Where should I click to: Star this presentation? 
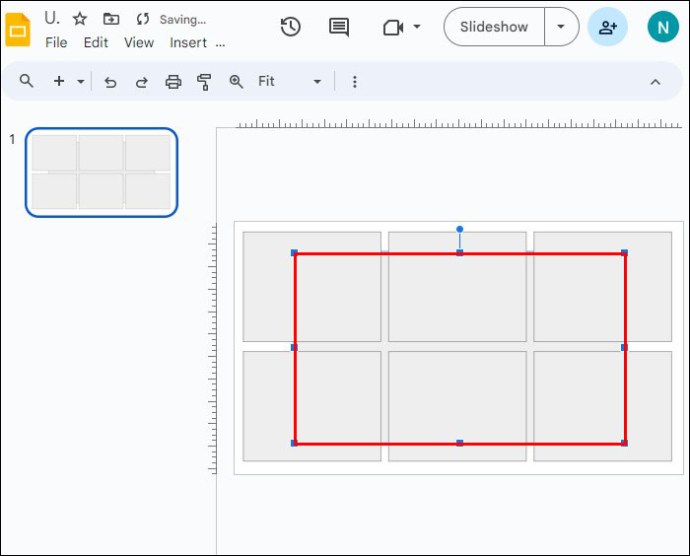tap(80, 19)
